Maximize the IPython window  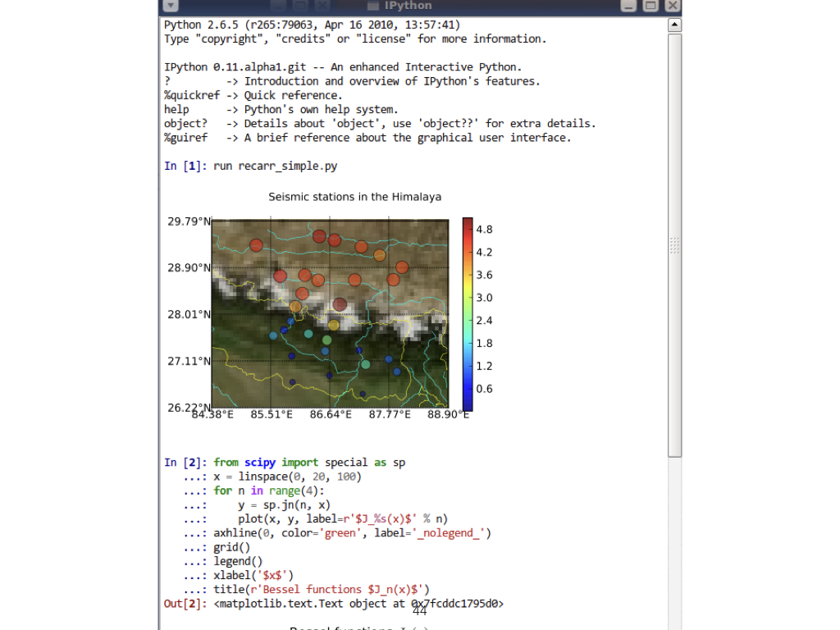tap(651, 6)
